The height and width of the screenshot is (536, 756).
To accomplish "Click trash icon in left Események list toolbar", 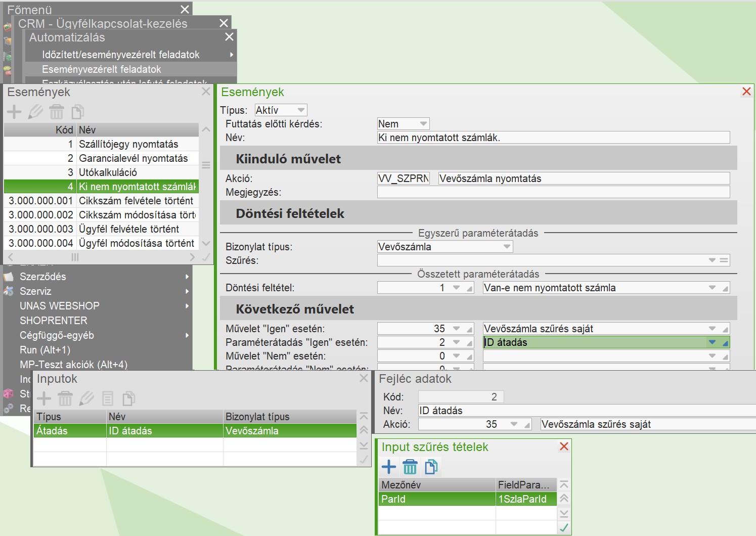I will 57,112.
